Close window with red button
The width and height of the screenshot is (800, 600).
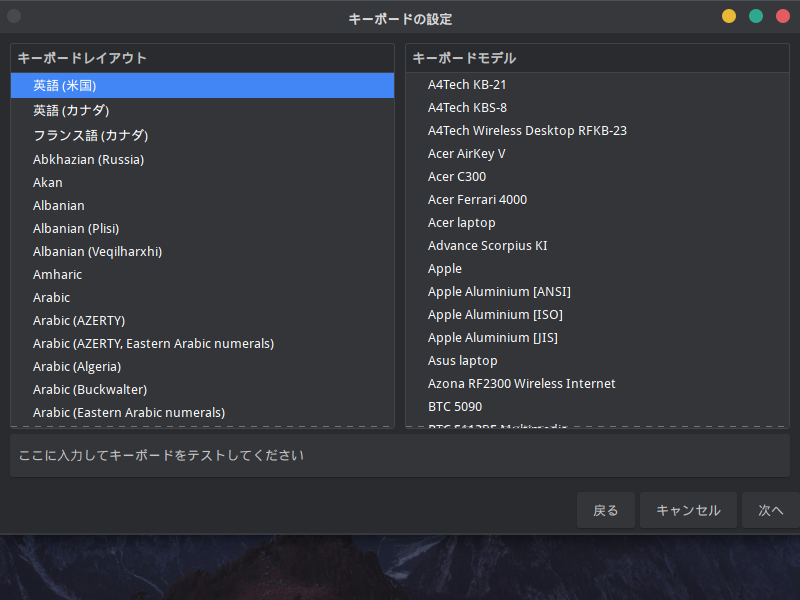coord(783,16)
